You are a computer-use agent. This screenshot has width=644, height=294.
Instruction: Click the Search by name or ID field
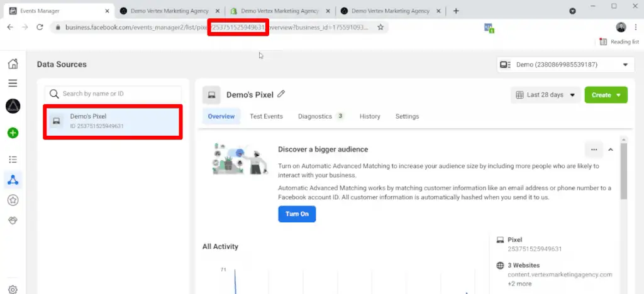pyautogui.click(x=113, y=94)
